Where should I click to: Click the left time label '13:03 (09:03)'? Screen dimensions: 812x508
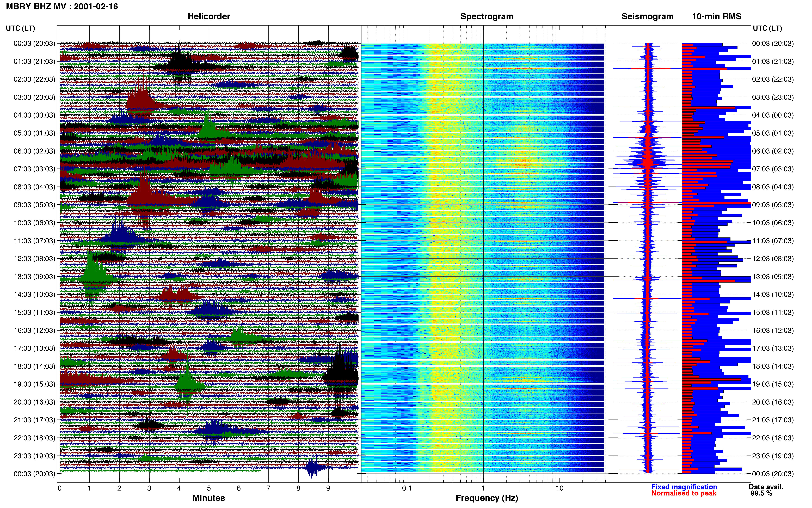click(34, 277)
